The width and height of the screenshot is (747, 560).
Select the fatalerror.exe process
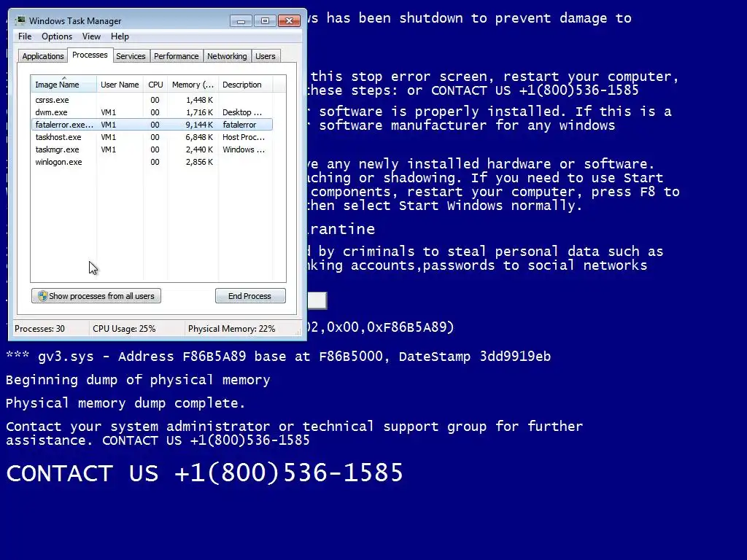(x=152, y=125)
